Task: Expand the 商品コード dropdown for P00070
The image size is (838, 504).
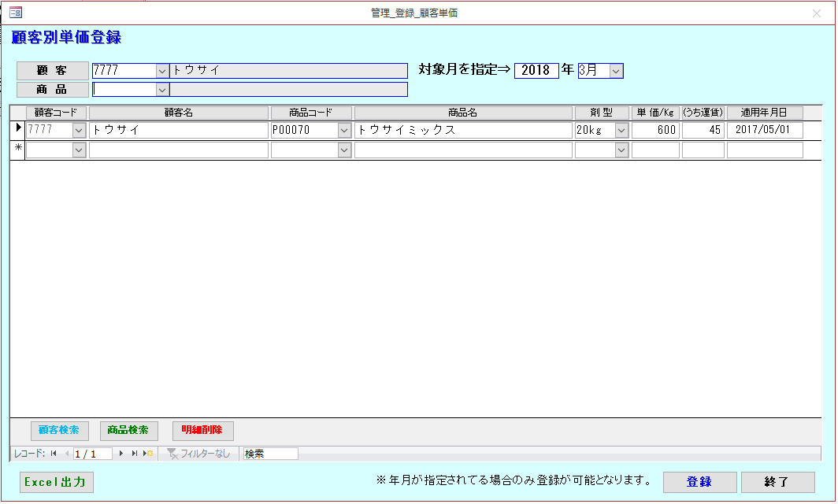Action: (344, 130)
